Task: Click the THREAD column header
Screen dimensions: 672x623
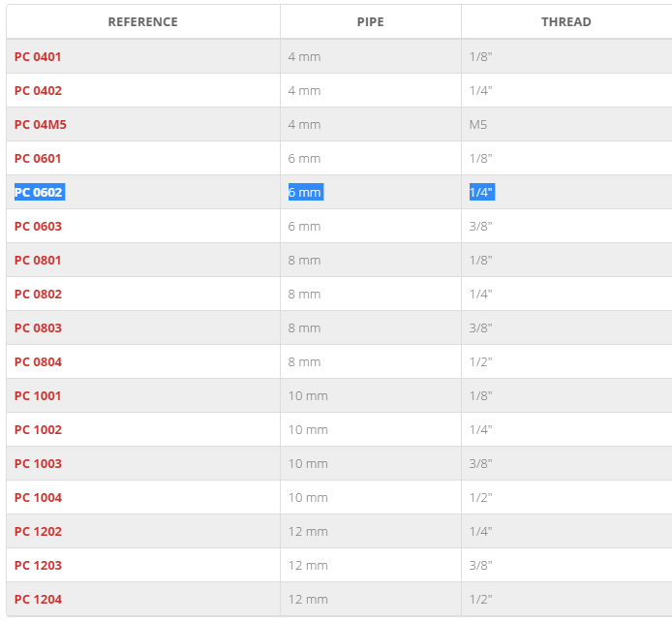Action: [566, 22]
